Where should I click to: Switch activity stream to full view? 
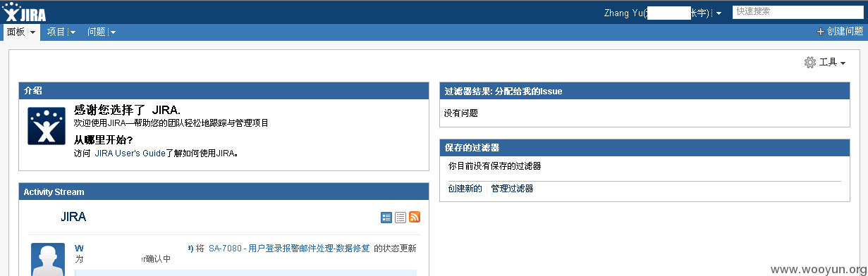[x=386, y=218]
